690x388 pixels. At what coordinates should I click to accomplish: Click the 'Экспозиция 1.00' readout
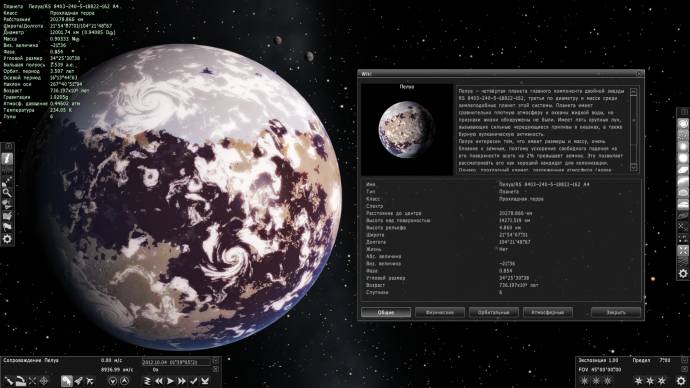(598, 360)
